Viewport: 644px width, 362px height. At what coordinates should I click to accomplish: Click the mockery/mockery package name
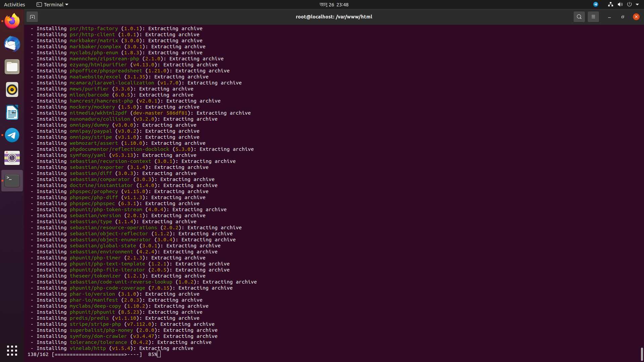92,107
